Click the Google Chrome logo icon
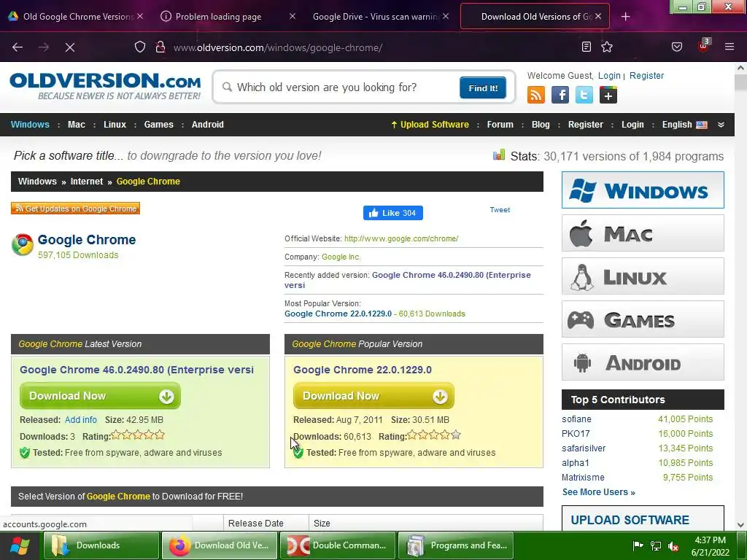 pyautogui.click(x=23, y=245)
